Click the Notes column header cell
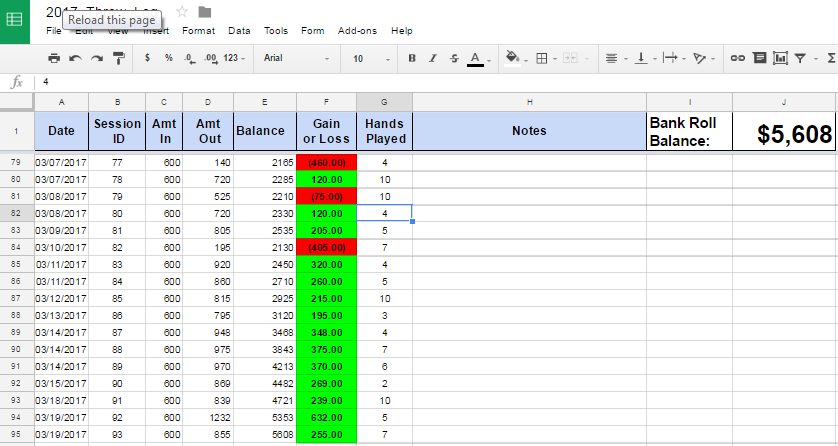Image resolution: width=838 pixels, height=446 pixels. click(x=528, y=131)
